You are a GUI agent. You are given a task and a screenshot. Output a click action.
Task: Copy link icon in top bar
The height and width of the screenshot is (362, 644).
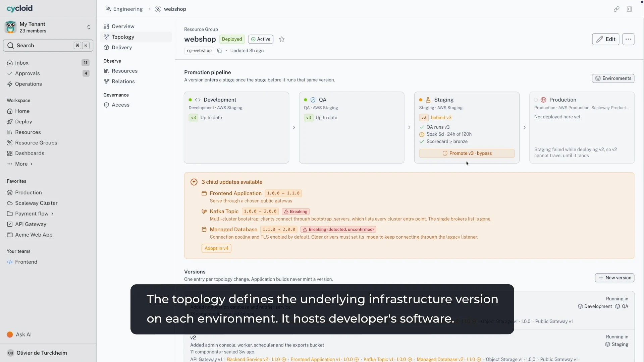click(x=616, y=9)
